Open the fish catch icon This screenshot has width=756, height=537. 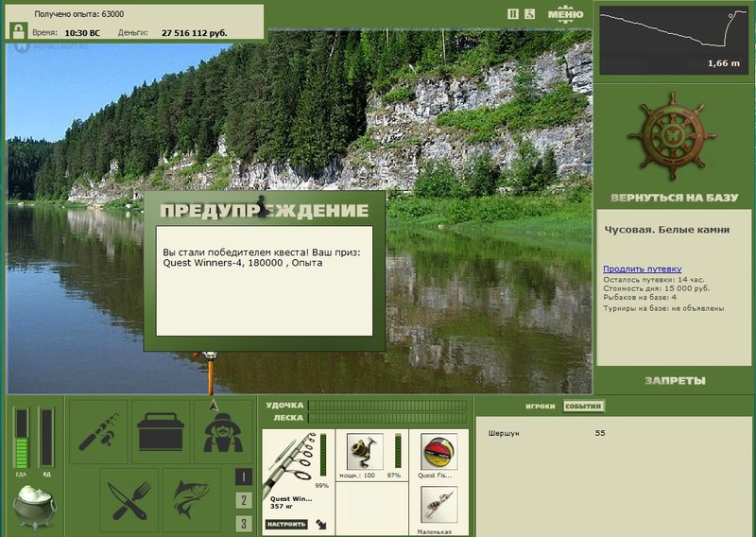(x=192, y=500)
